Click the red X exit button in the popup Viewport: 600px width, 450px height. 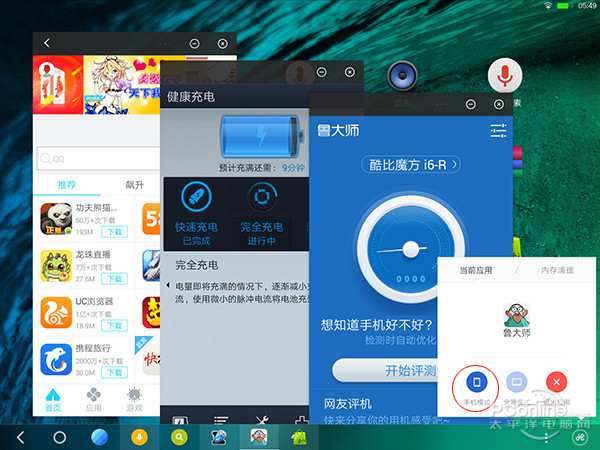(x=556, y=382)
